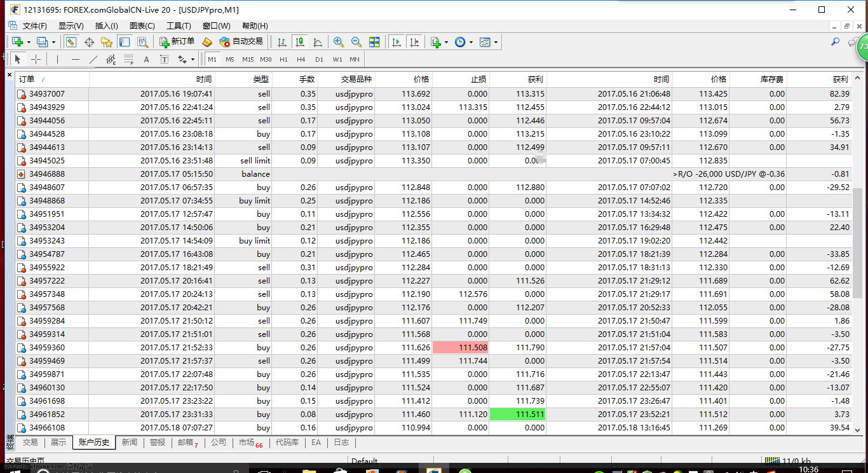Select the text label tool

click(x=164, y=59)
